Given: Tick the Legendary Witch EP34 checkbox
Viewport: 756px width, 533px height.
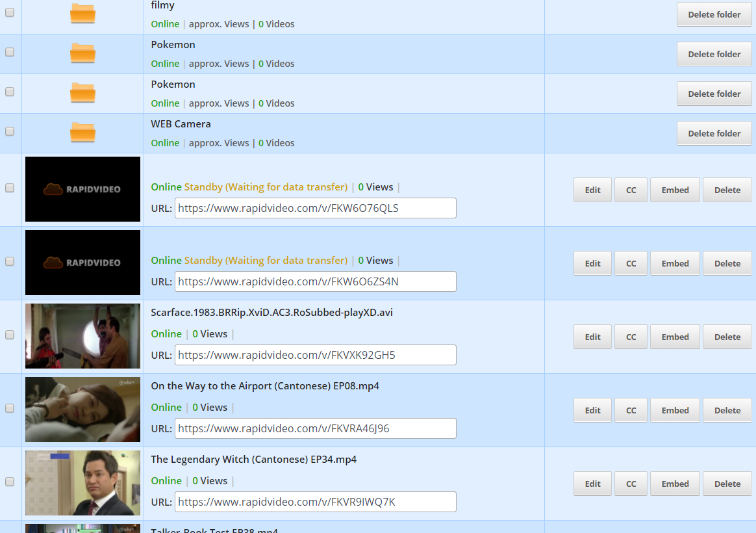Looking at the screenshot, I should pos(10,482).
